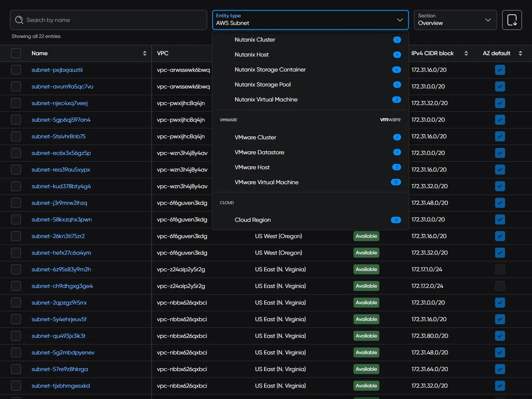Screen dimensions: 532x399
Task: Toggle AZ default for subnet-6z95s83y9m2h
Action: point(500,269)
